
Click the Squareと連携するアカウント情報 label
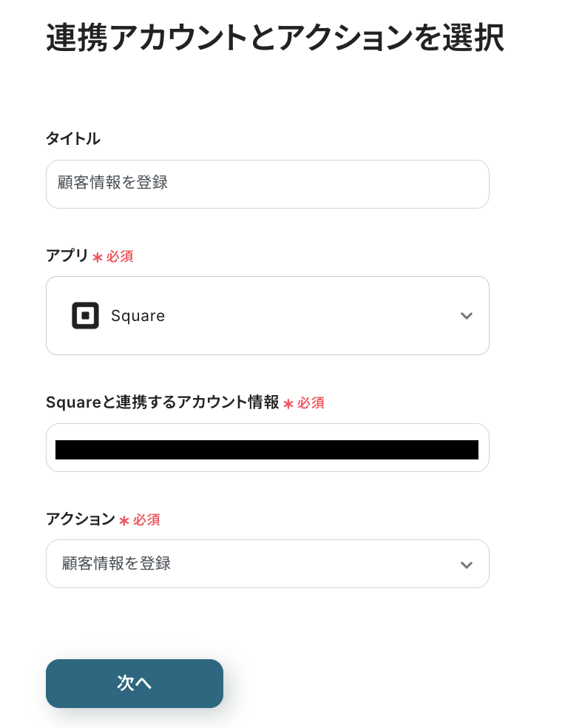162,402
